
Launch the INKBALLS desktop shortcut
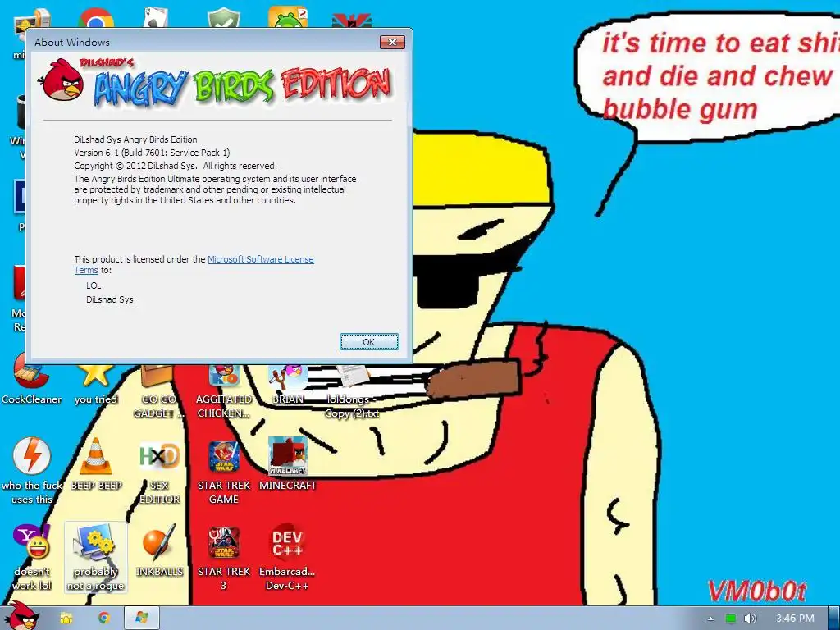tap(159, 550)
